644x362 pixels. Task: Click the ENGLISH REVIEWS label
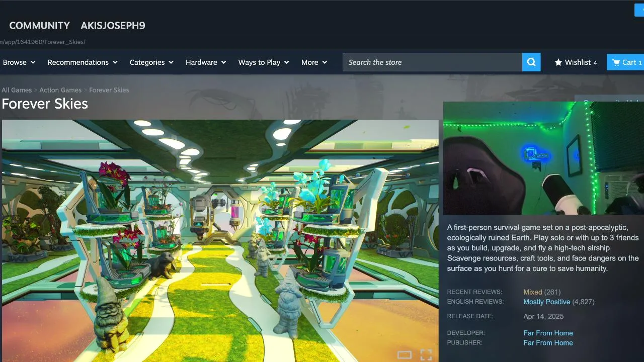(475, 302)
